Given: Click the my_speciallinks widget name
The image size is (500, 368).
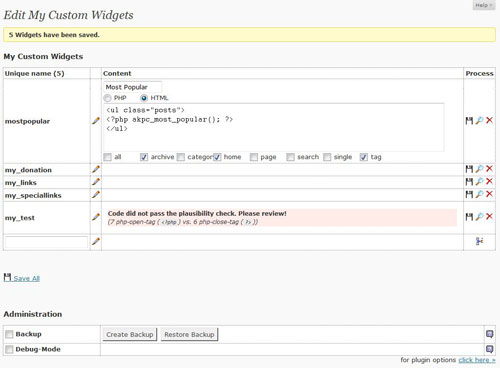Looking at the screenshot, I should click(x=33, y=195).
